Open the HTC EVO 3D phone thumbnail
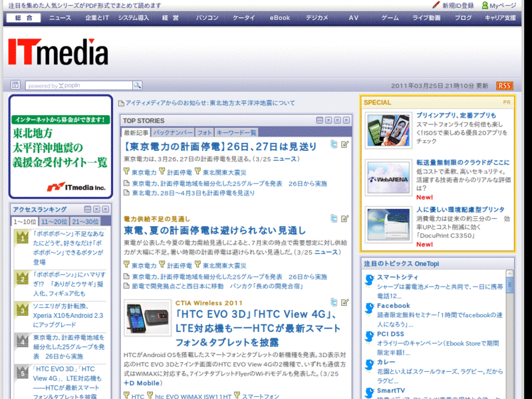 [x=148, y=318]
